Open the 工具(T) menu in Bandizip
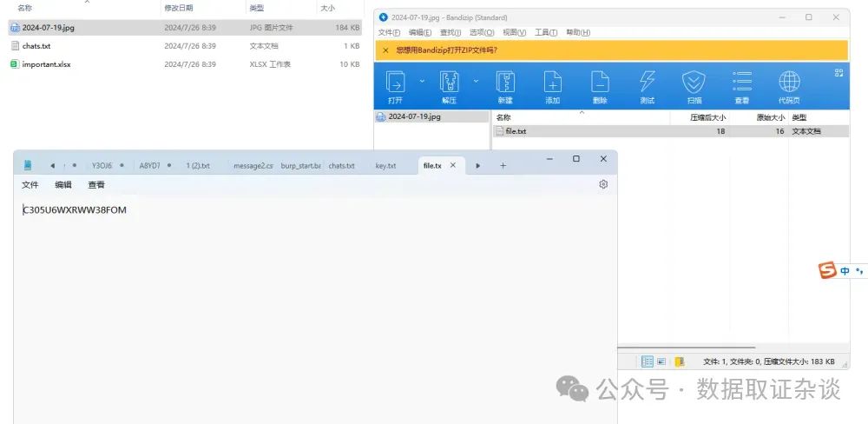This screenshot has height=424, width=868. [546, 32]
